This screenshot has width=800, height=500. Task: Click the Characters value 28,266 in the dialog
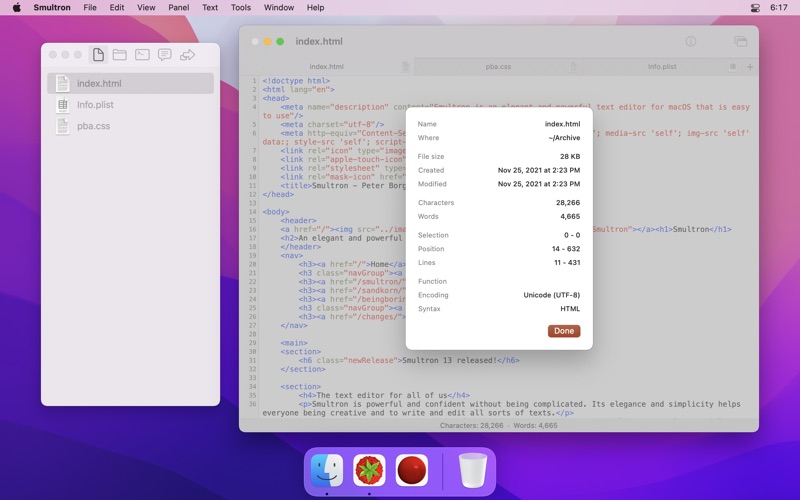pyautogui.click(x=568, y=203)
